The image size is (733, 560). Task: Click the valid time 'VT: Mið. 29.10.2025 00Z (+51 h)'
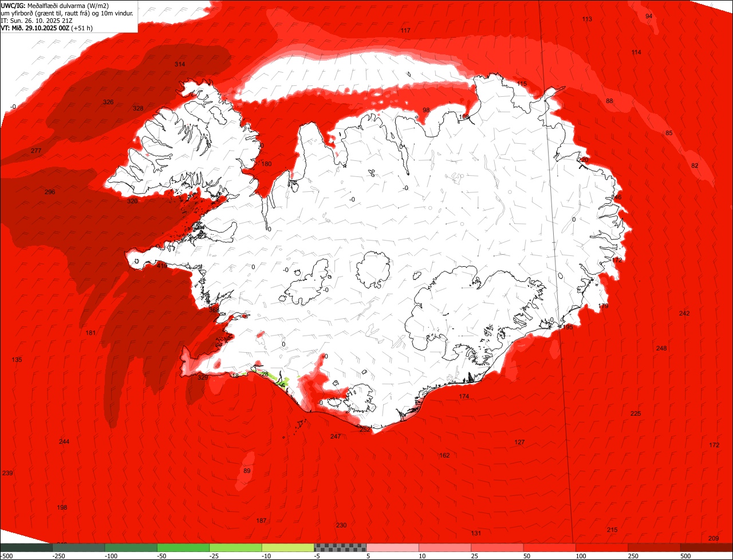click(47, 27)
